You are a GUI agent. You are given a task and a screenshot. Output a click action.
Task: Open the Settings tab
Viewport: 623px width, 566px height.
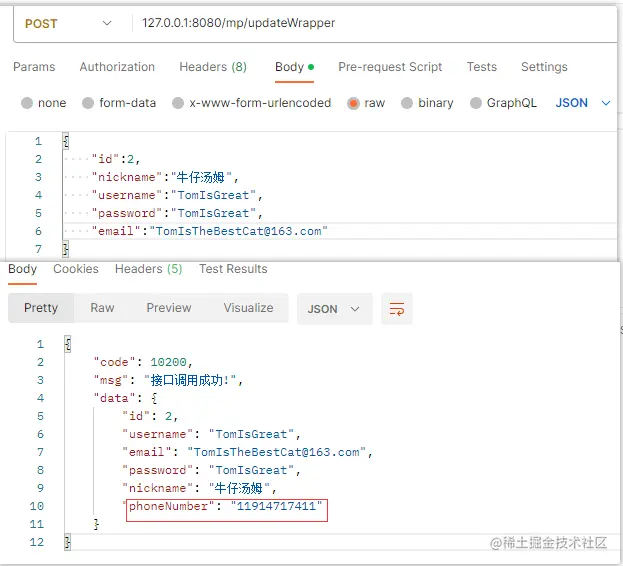[544, 67]
